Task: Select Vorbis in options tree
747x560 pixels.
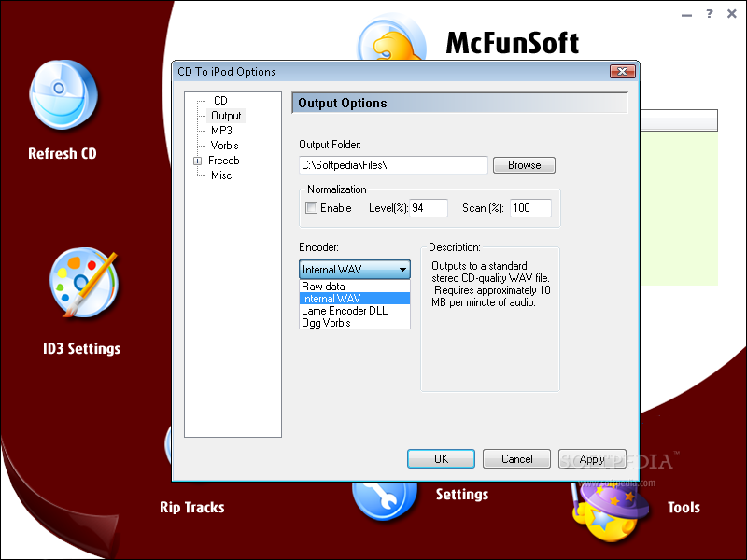Action: click(224, 146)
